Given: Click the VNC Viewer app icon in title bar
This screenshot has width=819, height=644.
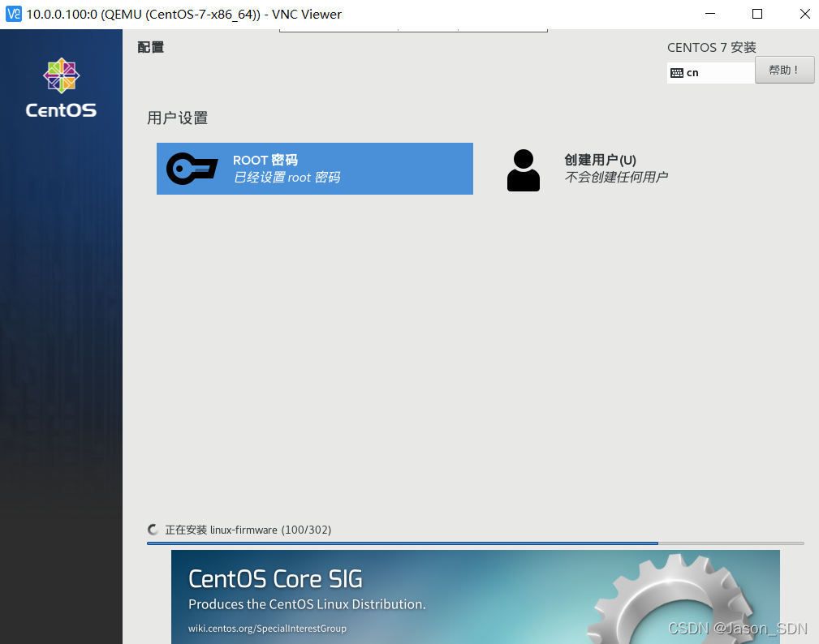Looking at the screenshot, I should click(x=14, y=14).
